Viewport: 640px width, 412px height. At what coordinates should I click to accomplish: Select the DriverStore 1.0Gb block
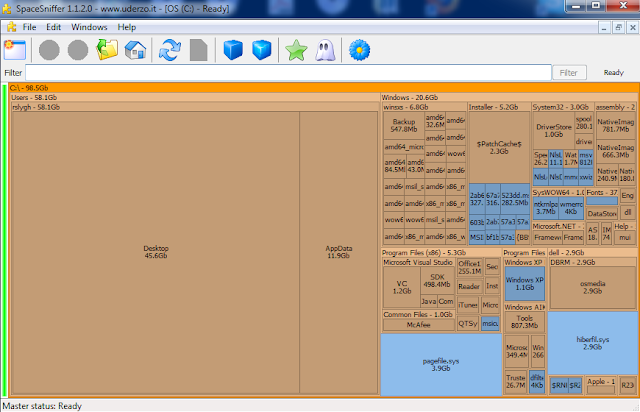[x=553, y=130]
